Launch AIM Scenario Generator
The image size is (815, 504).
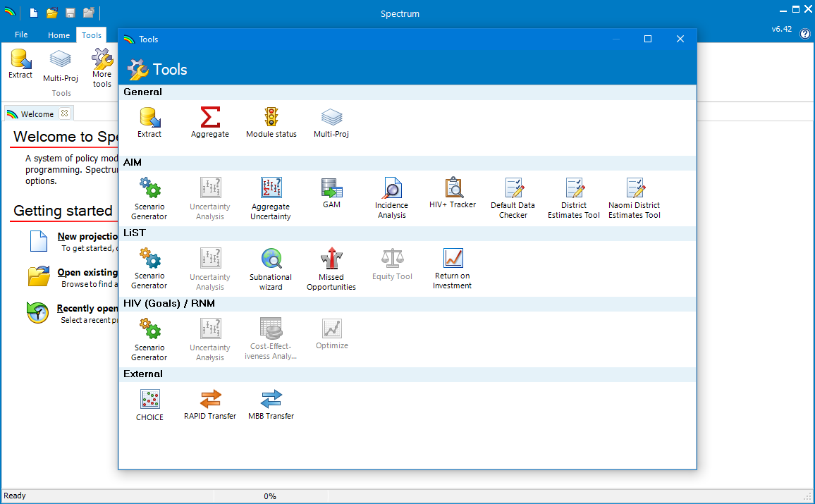[149, 199]
